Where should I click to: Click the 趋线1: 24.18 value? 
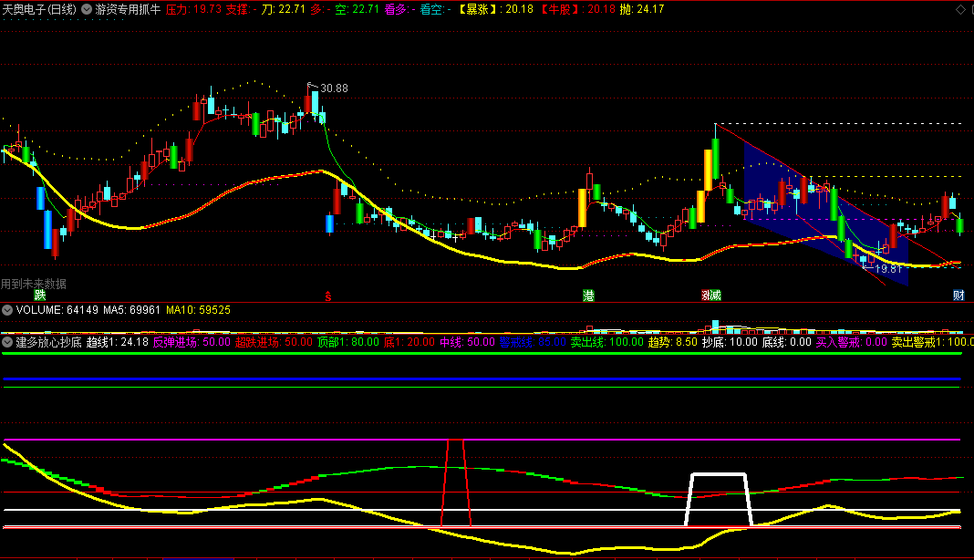[x=118, y=342]
